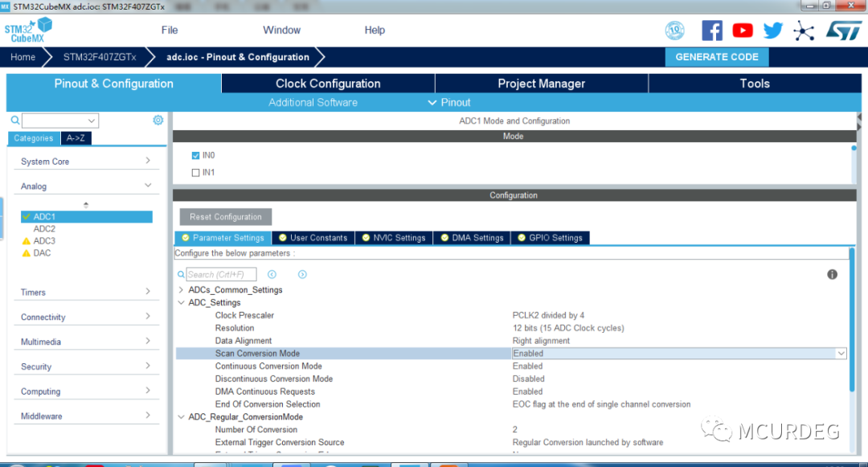Enable the IN1 channel checkbox
This screenshot has height=467, width=868.
tap(195, 173)
